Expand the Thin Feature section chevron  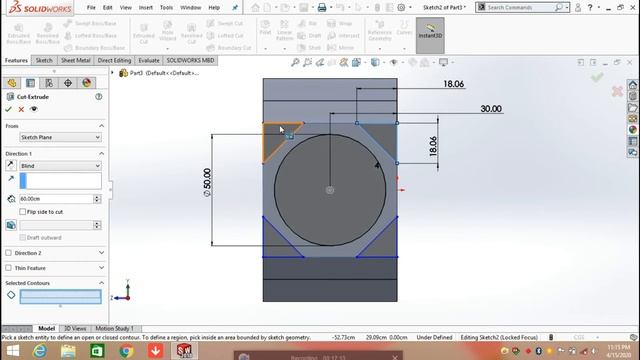(101, 268)
